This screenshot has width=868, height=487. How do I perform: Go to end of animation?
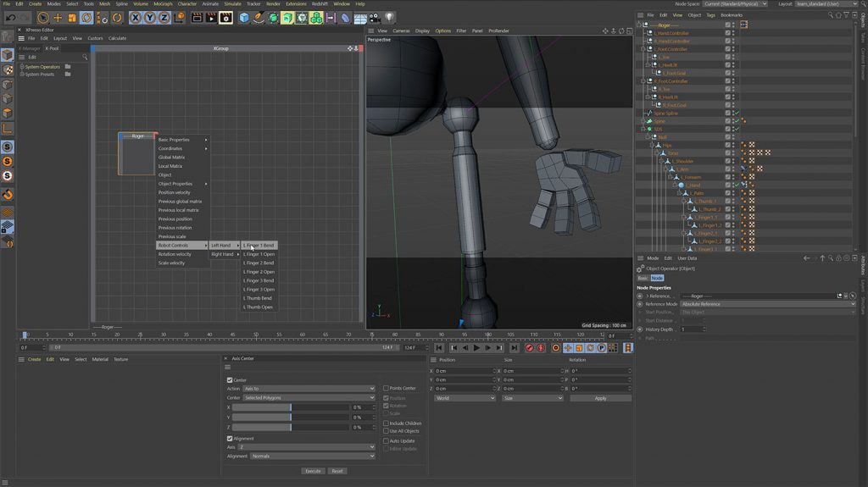pos(515,347)
